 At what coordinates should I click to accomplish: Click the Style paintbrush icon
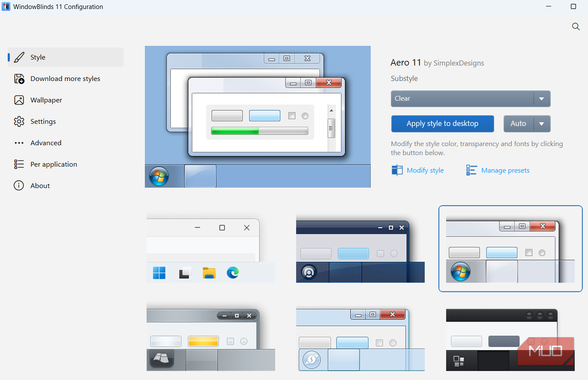19,57
